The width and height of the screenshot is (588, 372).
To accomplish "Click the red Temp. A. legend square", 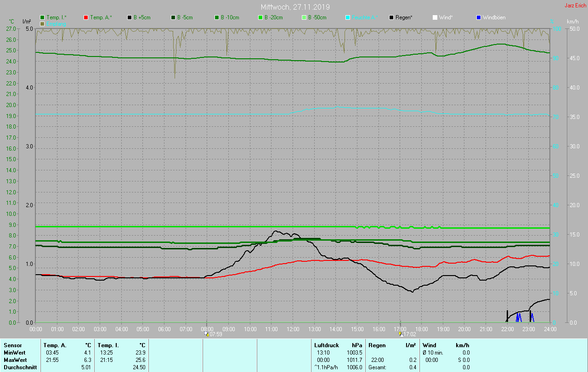I will click(x=86, y=17).
